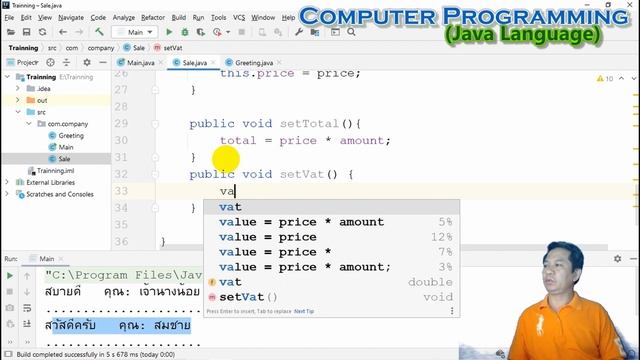
Task: Run with coverage using the shield icon
Action: pyautogui.click(x=200, y=32)
